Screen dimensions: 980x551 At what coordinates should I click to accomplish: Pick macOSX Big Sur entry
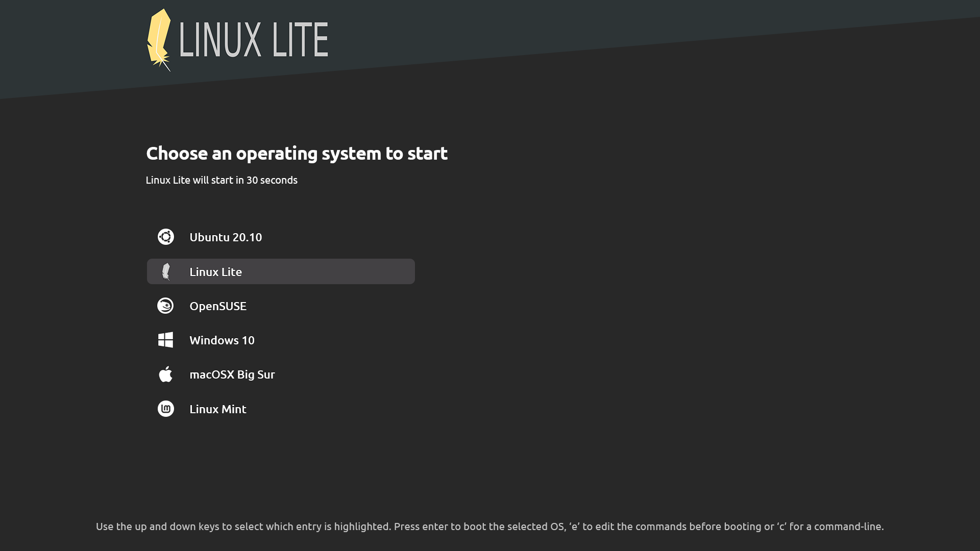(x=281, y=374)
